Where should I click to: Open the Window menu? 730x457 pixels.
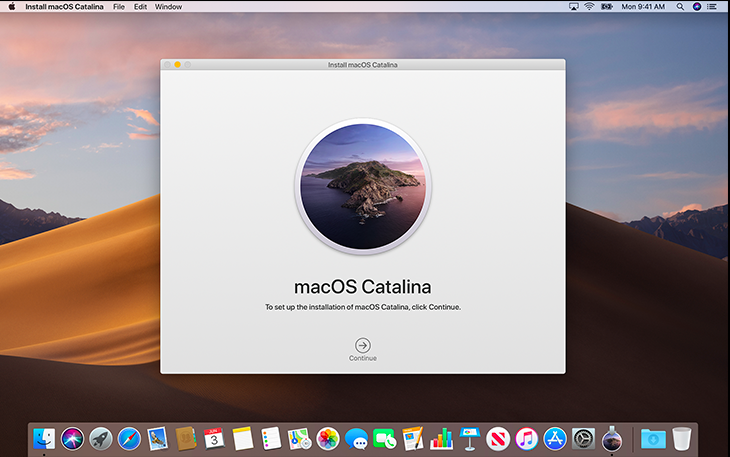pyautogui.click(x=168, y=7)
